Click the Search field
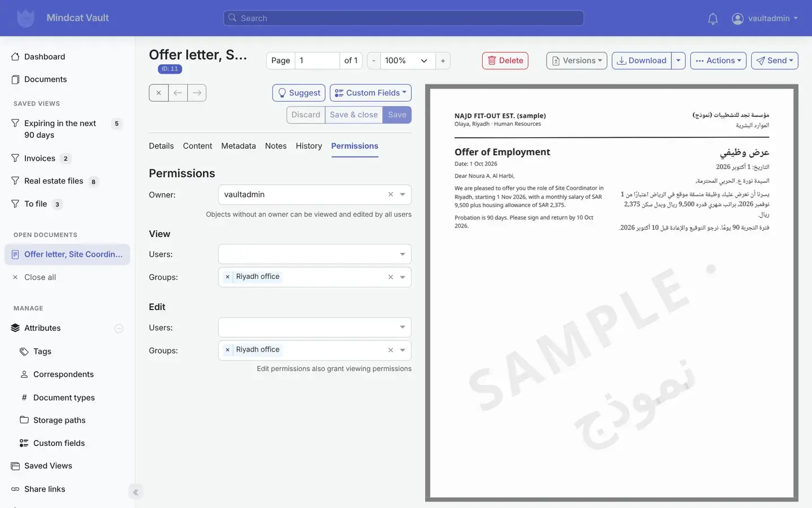The height and width of the screenshot is (508, 812). coord(404,18)
